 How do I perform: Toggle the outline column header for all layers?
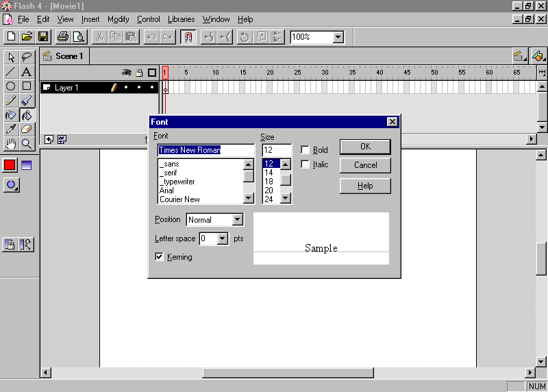tap(152, 73)
